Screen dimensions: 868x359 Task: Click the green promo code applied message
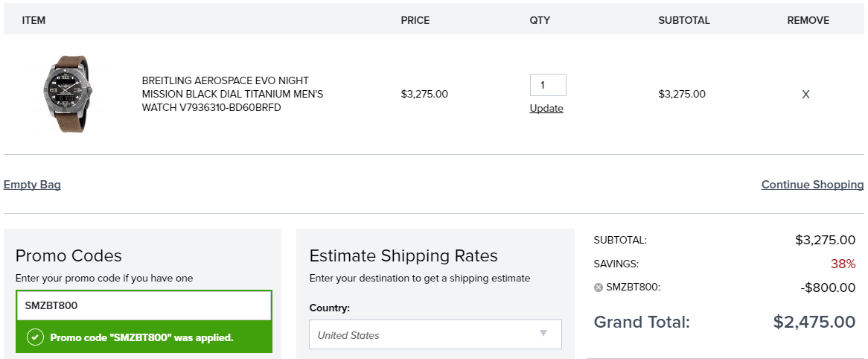pos(144,337)
